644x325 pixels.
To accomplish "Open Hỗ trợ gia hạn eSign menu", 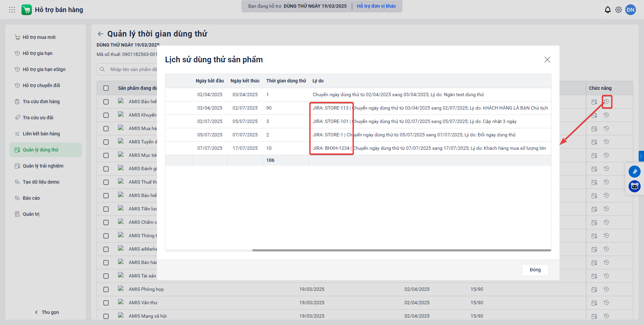I will [x=46, y=69].
